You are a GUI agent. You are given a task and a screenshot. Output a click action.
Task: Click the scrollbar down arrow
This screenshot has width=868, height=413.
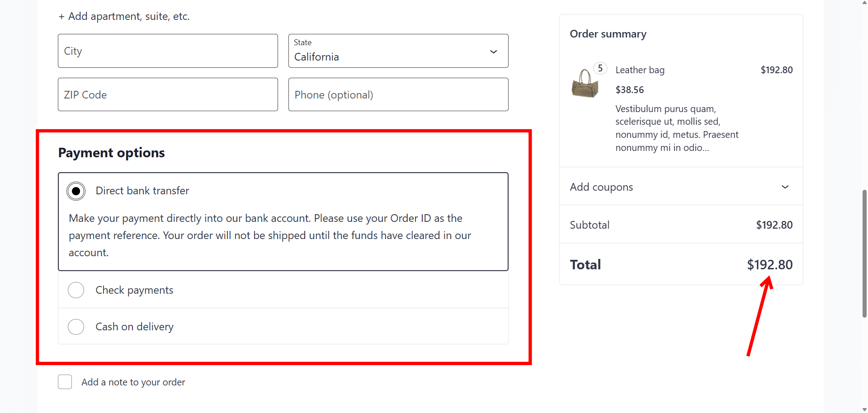tap(864, 409)
